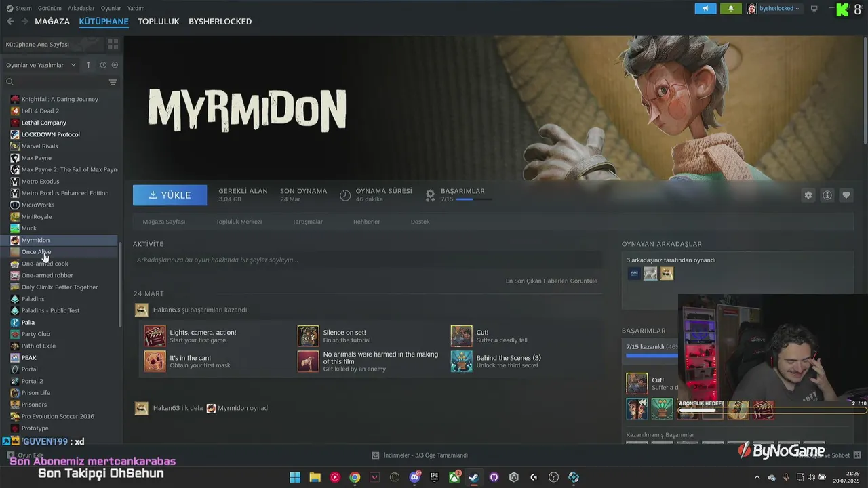This screenshot has height=488, width=868.
Task: Show game info icon
Action: click(827, 195)
